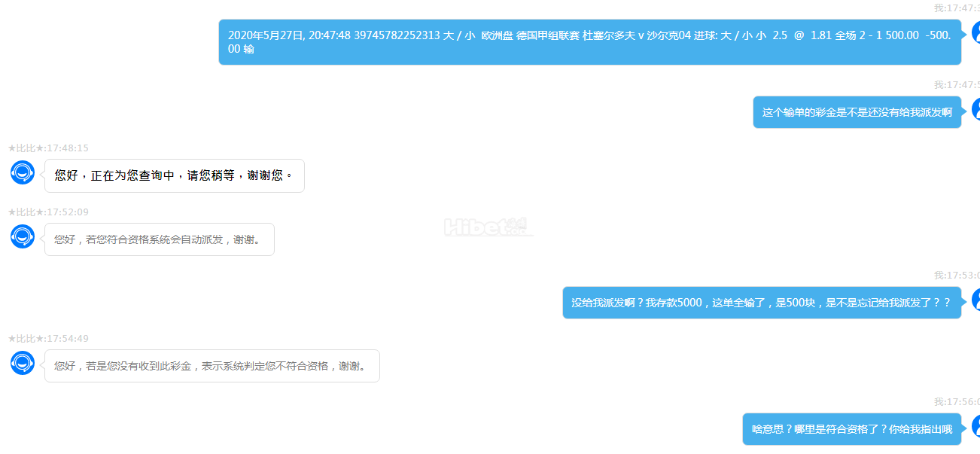
Task: Click the agent headset avatar at 17:52:09
Action: click(23, 236)
